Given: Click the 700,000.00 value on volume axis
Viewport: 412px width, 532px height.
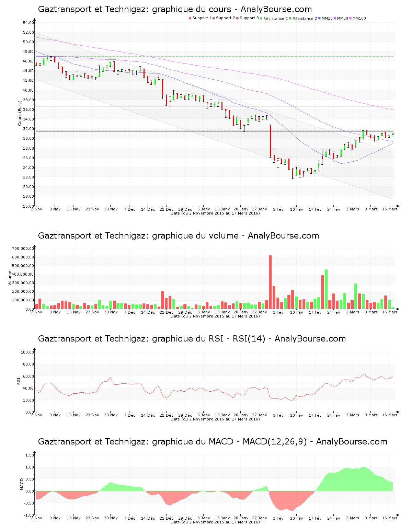Looking at the screenshot, I should (23, 248).
